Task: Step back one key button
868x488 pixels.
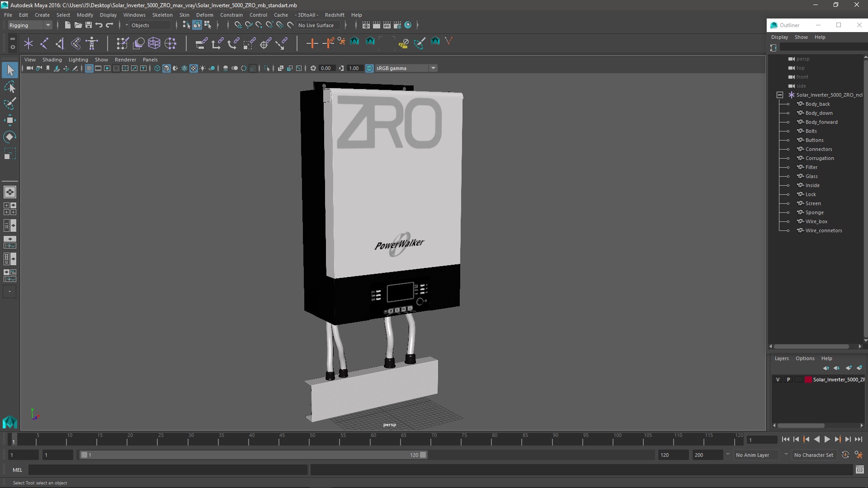Action: click(x=807, y=439)
